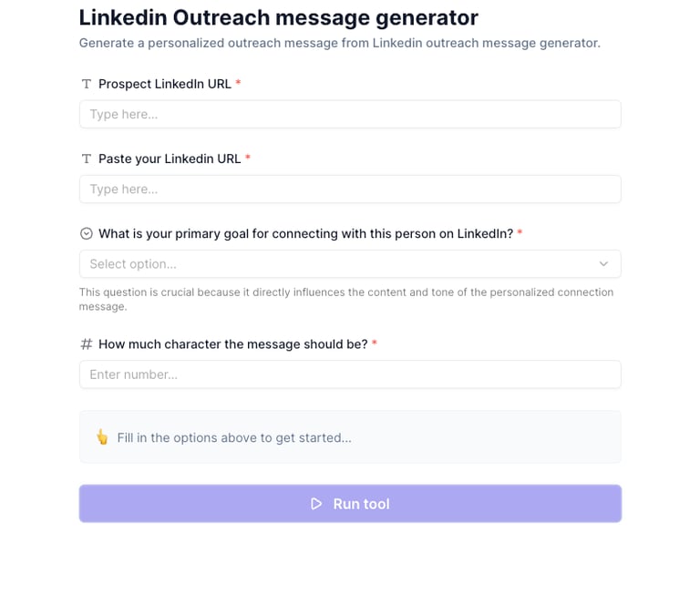700x615 pixels.
Task: Click the play triangle icon on Run tool
Action: click(316, 504)
